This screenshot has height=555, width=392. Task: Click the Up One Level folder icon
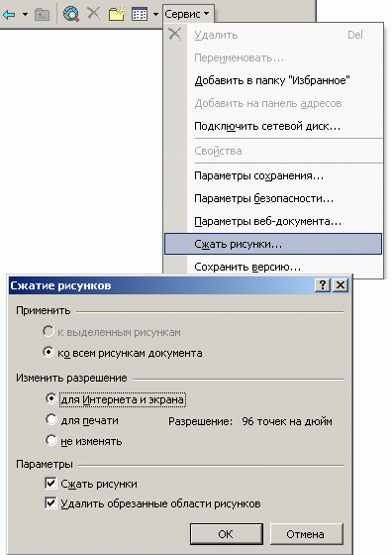(42, 15)
